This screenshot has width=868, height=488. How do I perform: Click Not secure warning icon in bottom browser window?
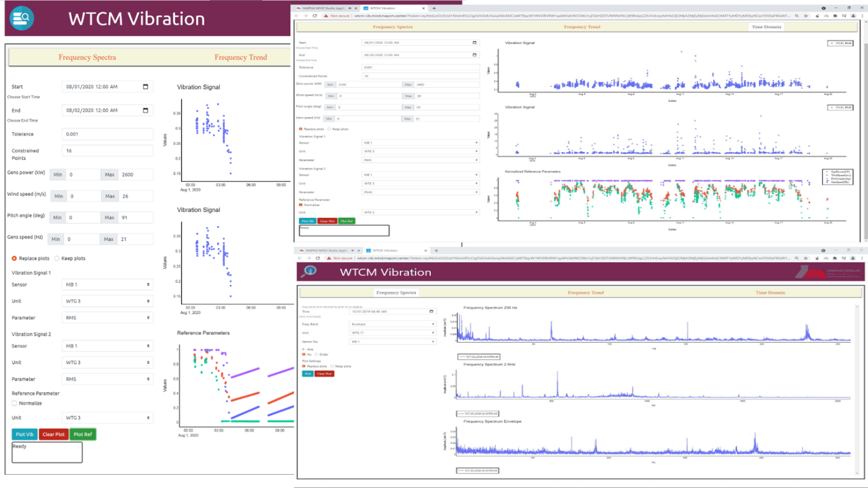[329, 258]
